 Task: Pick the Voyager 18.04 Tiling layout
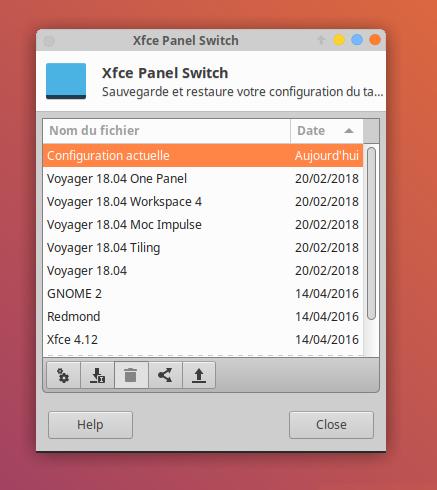pos(203,248)
